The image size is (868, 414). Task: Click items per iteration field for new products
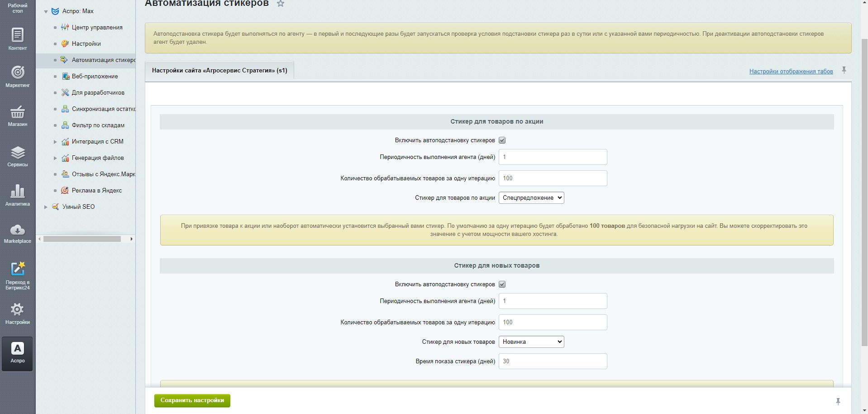pos(553,323)
